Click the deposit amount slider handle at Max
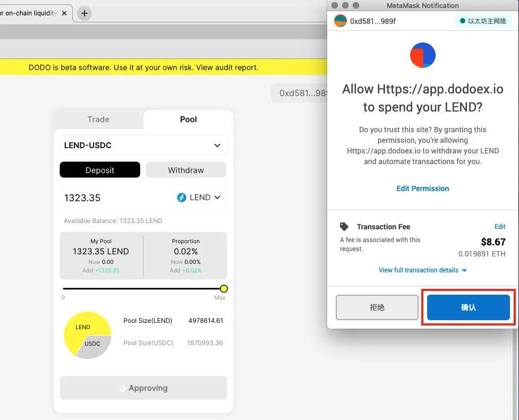 click(224, 289)
